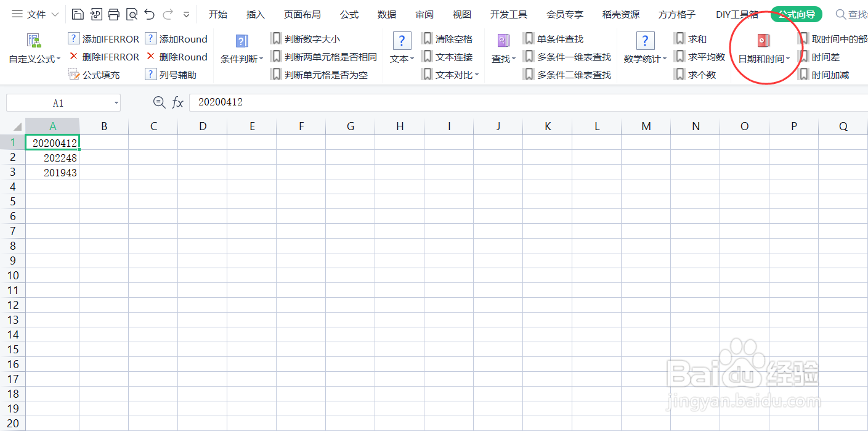Click the save-as icon beside Save

pos(95,14)
